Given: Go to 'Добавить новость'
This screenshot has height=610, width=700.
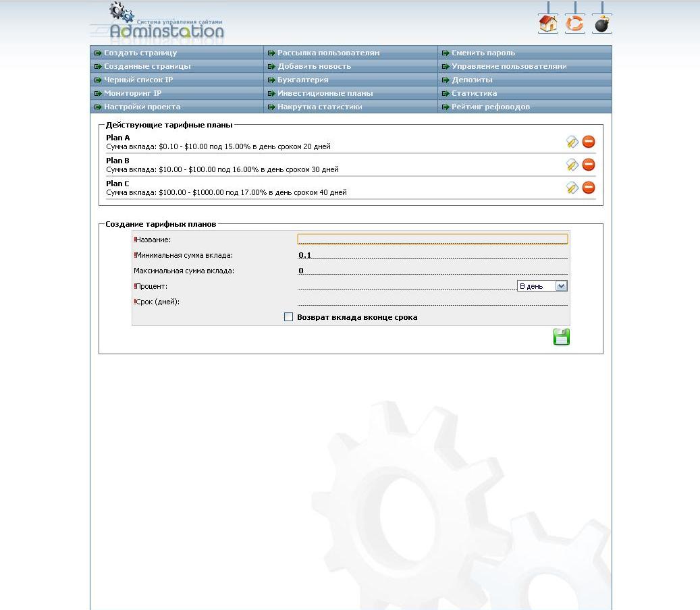Looking at the screenshot, I should click(350, 66).
